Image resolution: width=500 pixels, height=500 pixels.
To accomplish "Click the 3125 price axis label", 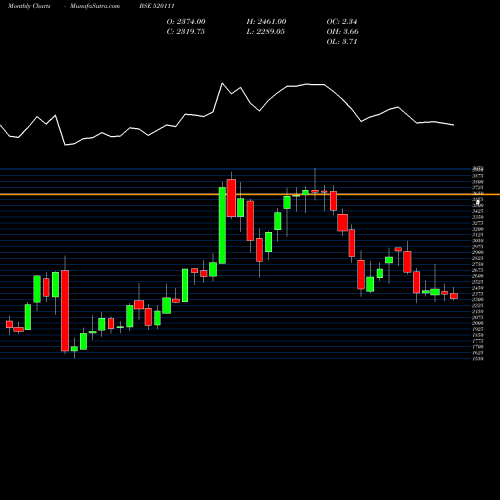I will click(478, 235).
